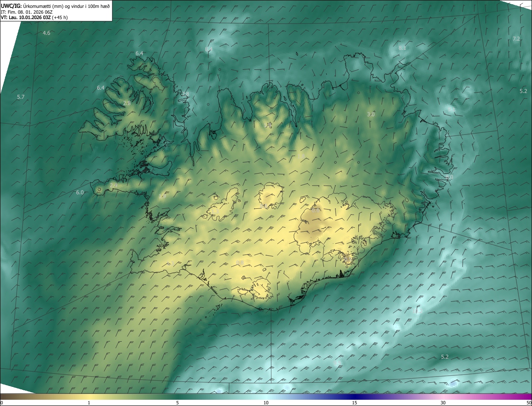Click the 1.8 value label in north-central Iceland
This screenshot has width=532, height=406.
[x=301, y=156]
